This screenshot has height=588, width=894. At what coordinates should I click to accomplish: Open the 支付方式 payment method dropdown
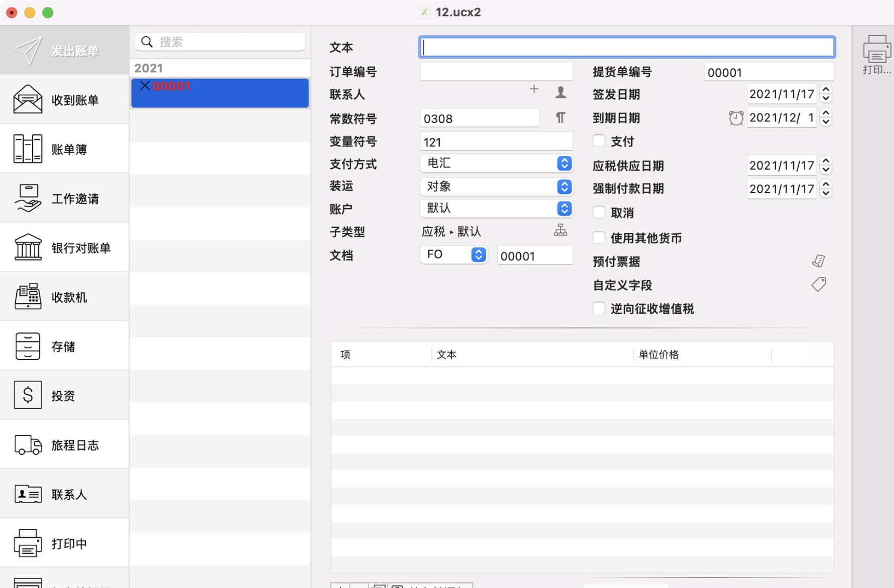pyautogui.click(x=564, y=163)
